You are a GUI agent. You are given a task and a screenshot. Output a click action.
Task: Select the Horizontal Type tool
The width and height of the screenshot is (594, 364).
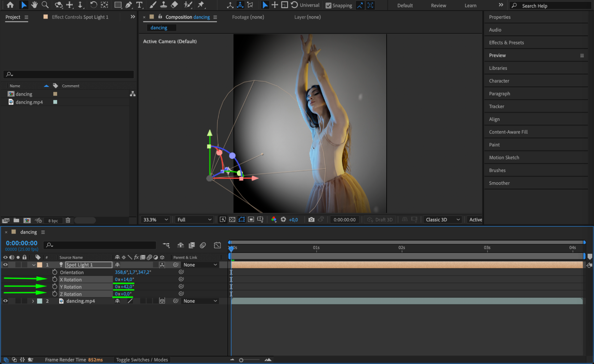[x=139, y=5]
